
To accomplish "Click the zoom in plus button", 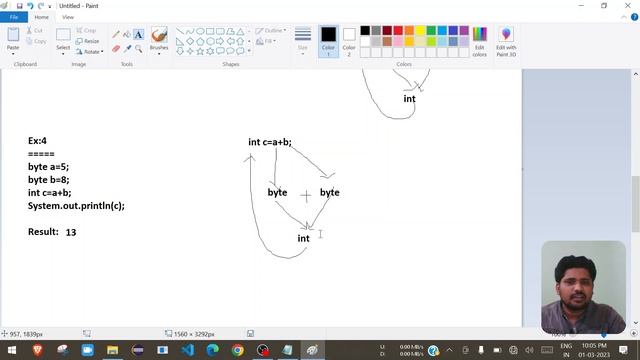I will click(633, 334).
